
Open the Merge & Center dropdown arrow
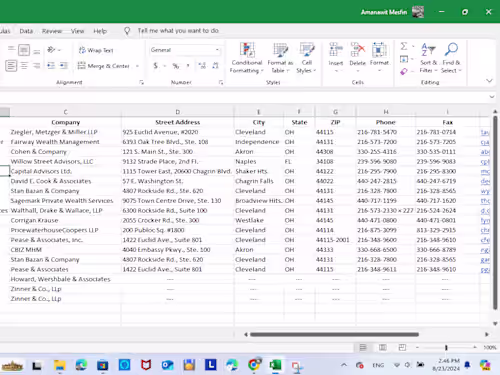click(137, 66)
